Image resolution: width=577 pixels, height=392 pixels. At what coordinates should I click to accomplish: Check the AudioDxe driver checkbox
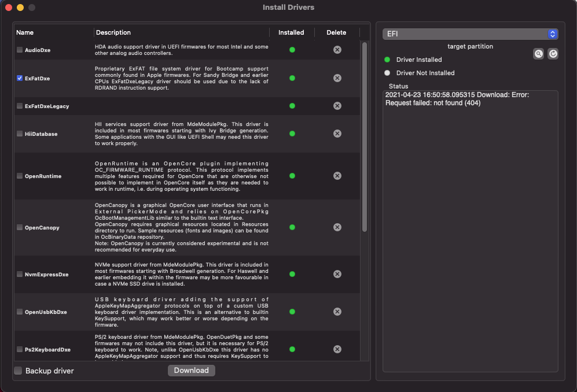[20, 50]
